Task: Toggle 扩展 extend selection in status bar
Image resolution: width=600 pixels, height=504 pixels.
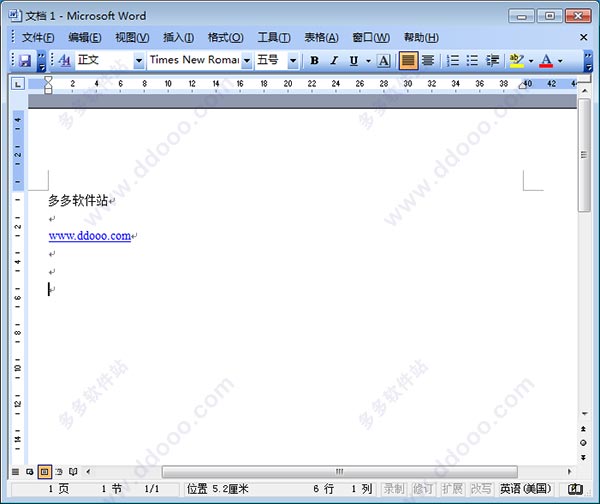Action: point(452,489)
